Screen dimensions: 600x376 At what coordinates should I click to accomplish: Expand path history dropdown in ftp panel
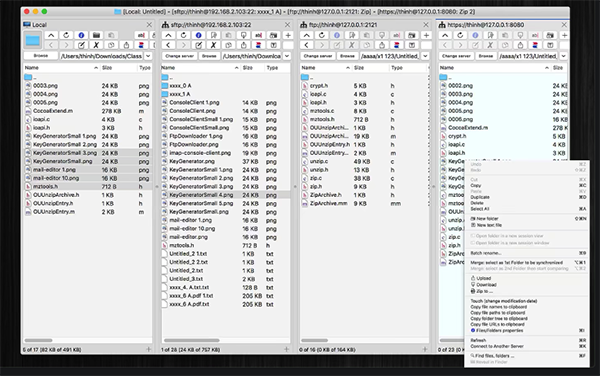[x=425, y=56]
